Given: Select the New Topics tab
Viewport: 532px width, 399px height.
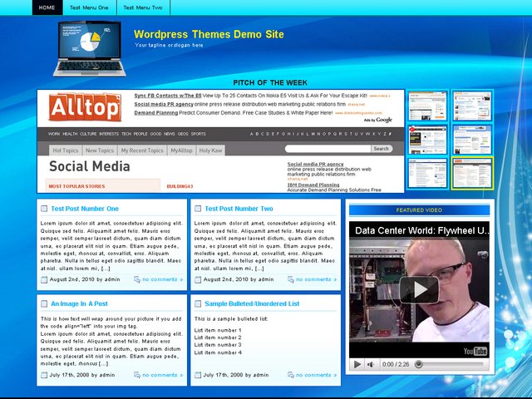Looking at the screenshot, I should (100, 150).
